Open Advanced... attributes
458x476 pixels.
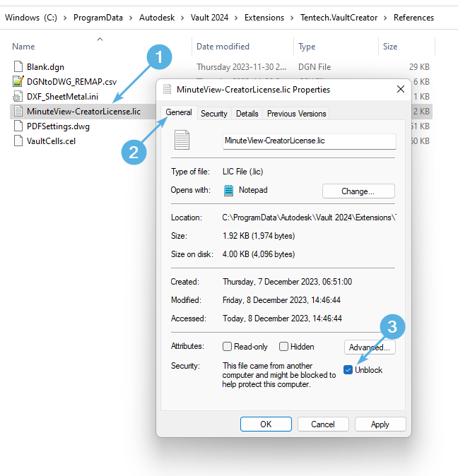[x=370, y=347]
